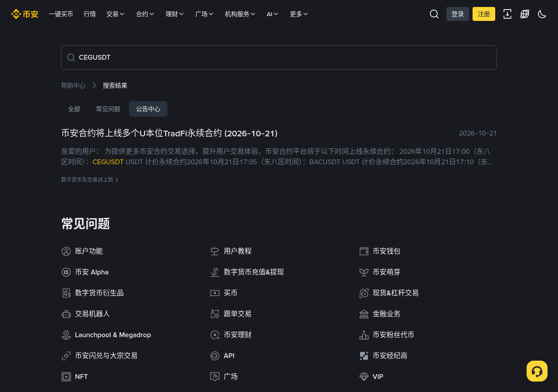Click the Launchpool & Megadrop icon
Viewport: 558px width, 392px height.
66,335
